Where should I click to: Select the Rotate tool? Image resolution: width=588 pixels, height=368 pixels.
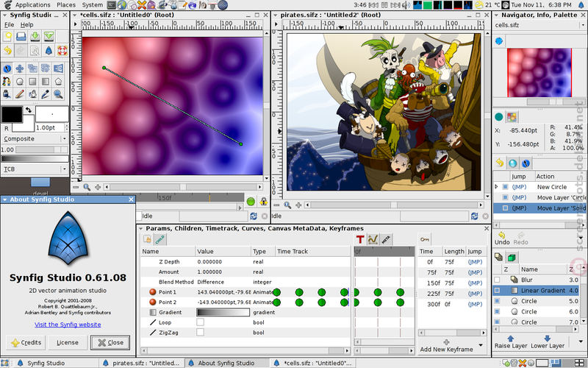pos(46,68)
